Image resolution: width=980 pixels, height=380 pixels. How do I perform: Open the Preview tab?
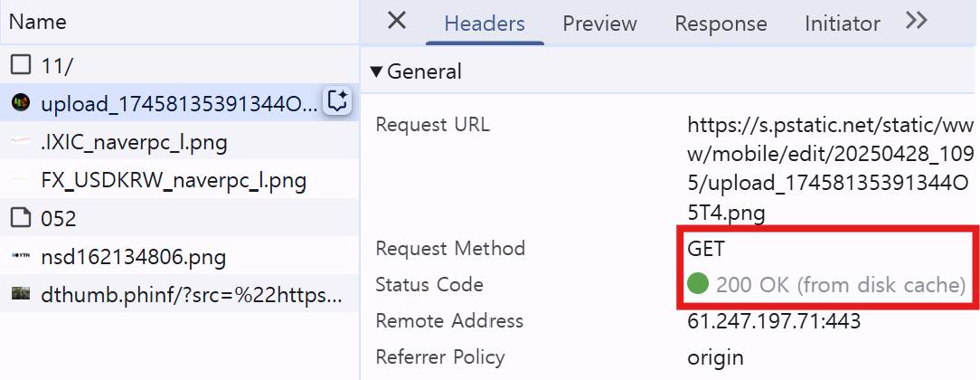pyautogui.click(x=599, y=24)
